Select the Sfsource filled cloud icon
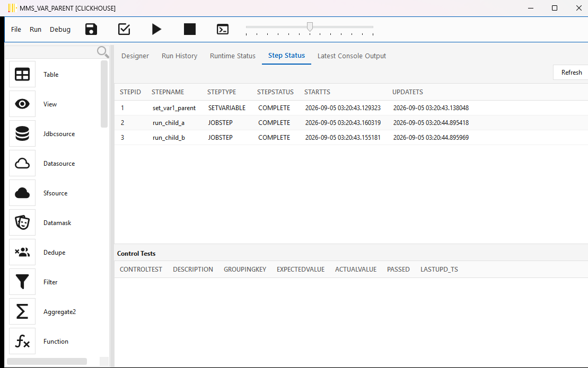588x368 pixels. [x=22, y=193]
